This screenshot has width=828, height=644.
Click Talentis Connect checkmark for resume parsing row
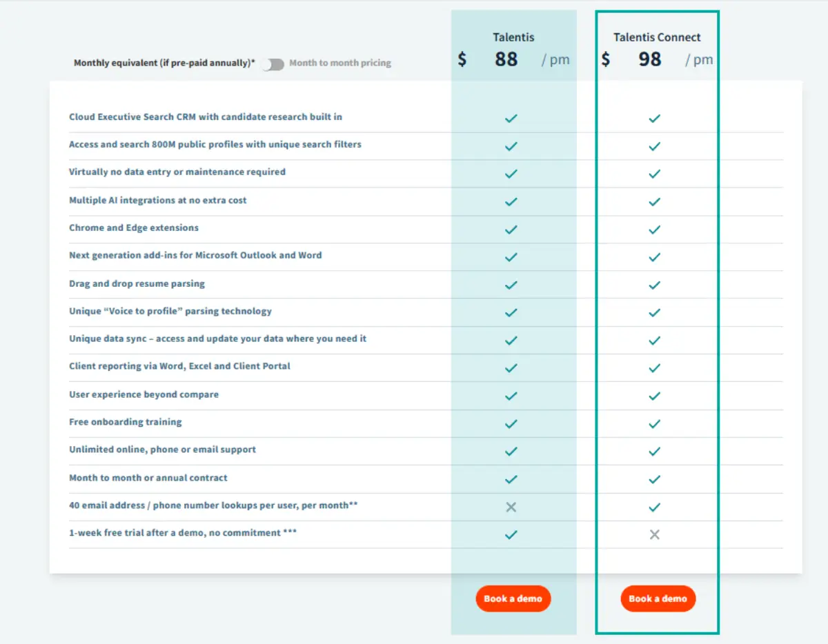tap(654, 285)
